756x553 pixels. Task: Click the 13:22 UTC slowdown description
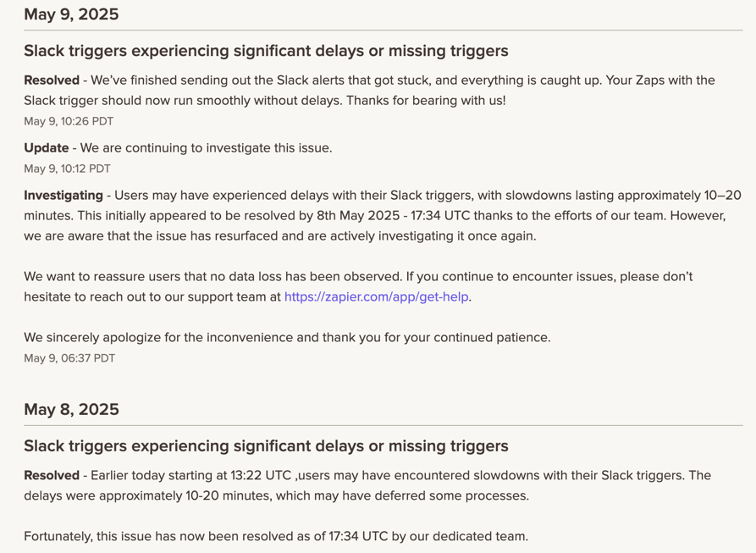[367, 485]
